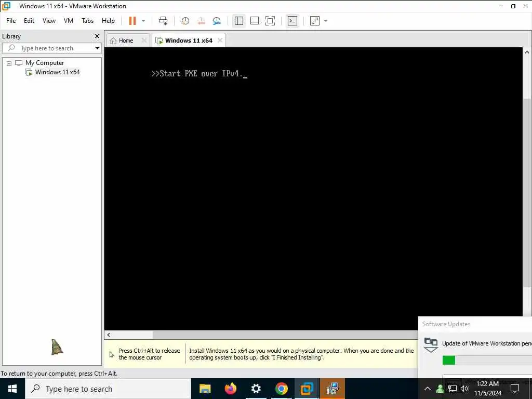Take a snapshot of the virtual machine
The height and width of the screenshot is (399, 532).
coord(185,21)
